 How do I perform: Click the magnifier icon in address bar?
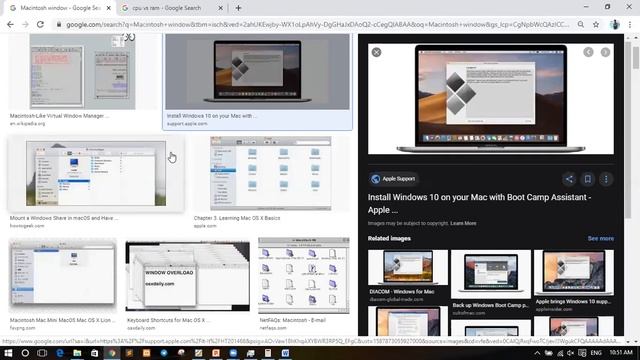click(581, 24)
